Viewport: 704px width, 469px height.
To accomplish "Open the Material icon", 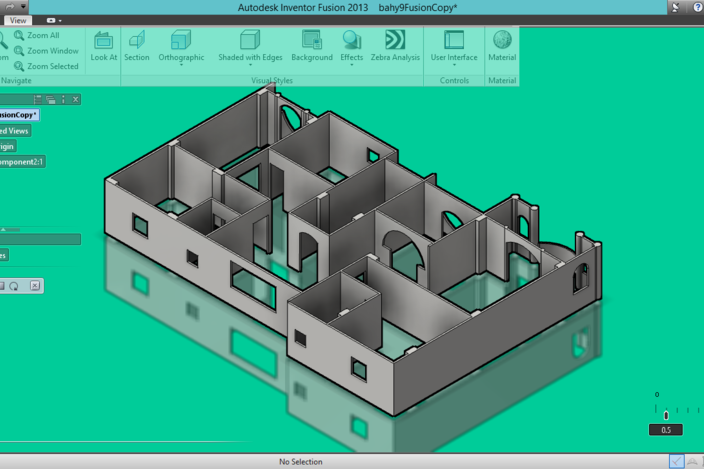I will [x=502, y=40].
